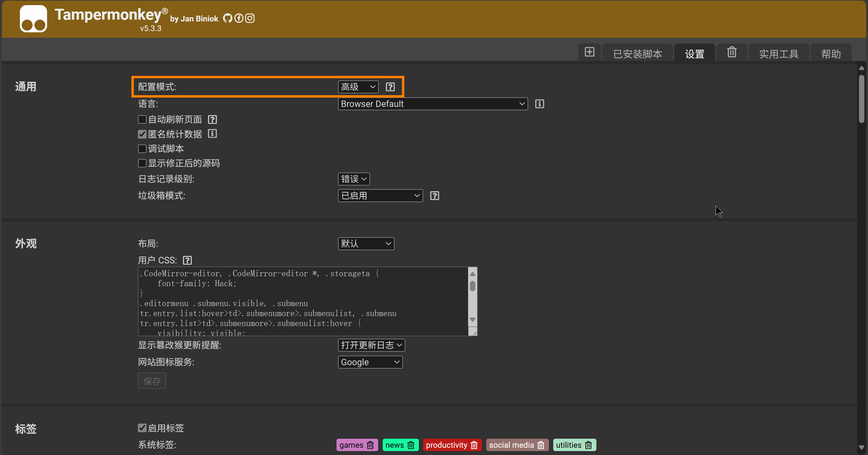
Task: Uncheck the 启用标签 checkbox
Action: pos(142,428)
